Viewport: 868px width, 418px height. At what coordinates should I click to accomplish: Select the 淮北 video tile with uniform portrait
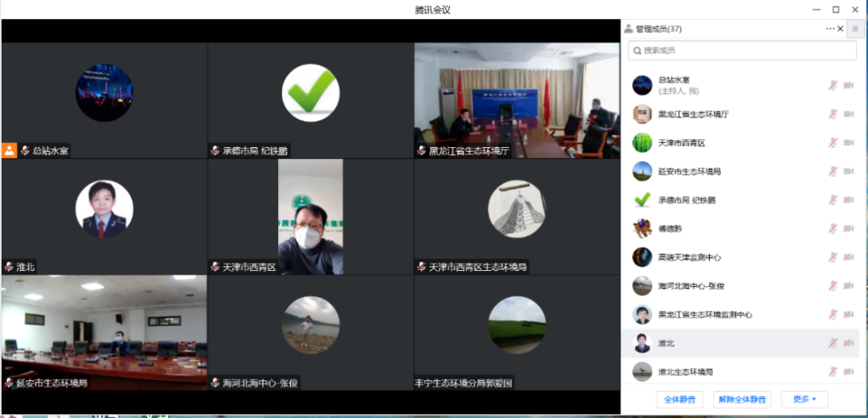click(104, 217)
